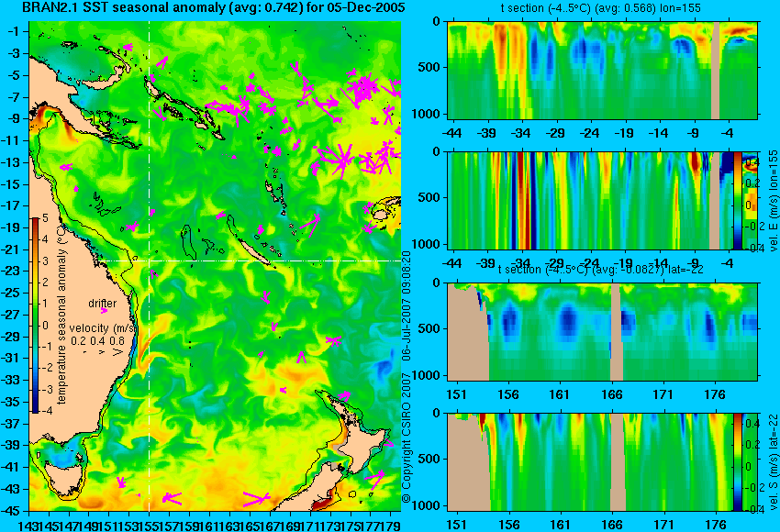Screen dimensions: 780x532
Task: Click the SST anomaly color bar over Australia
Action: pyautogui.click(x=36, y=315)
